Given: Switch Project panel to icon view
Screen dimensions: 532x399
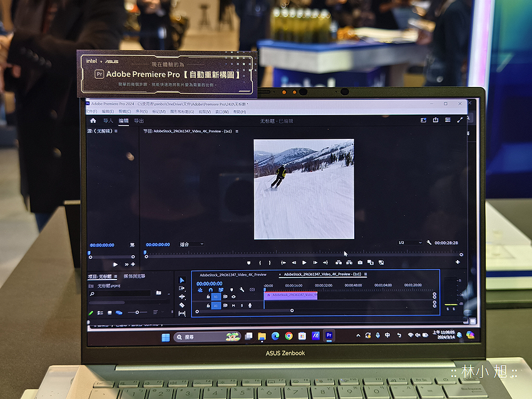Looking at the screenshot, I should click(110, 313).
